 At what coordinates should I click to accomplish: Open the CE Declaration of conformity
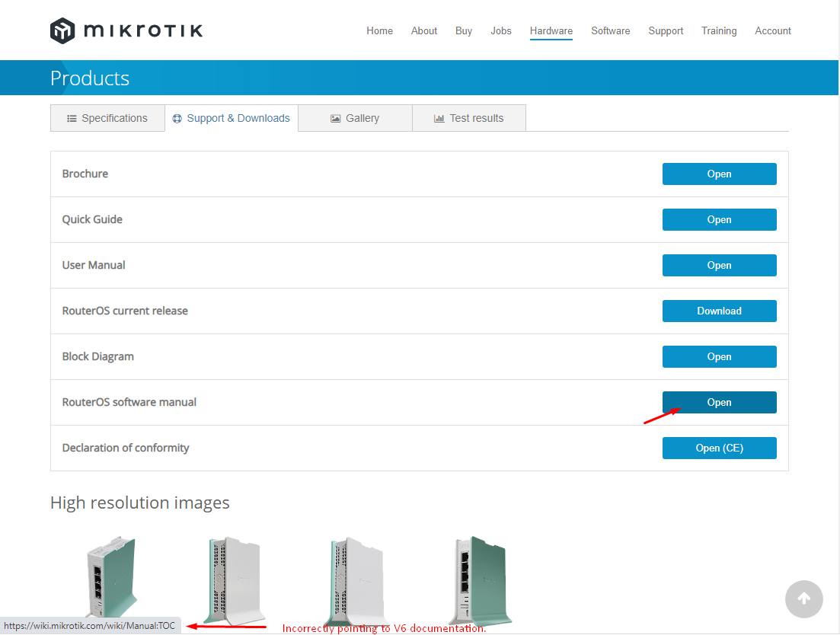tap(719, 448)
